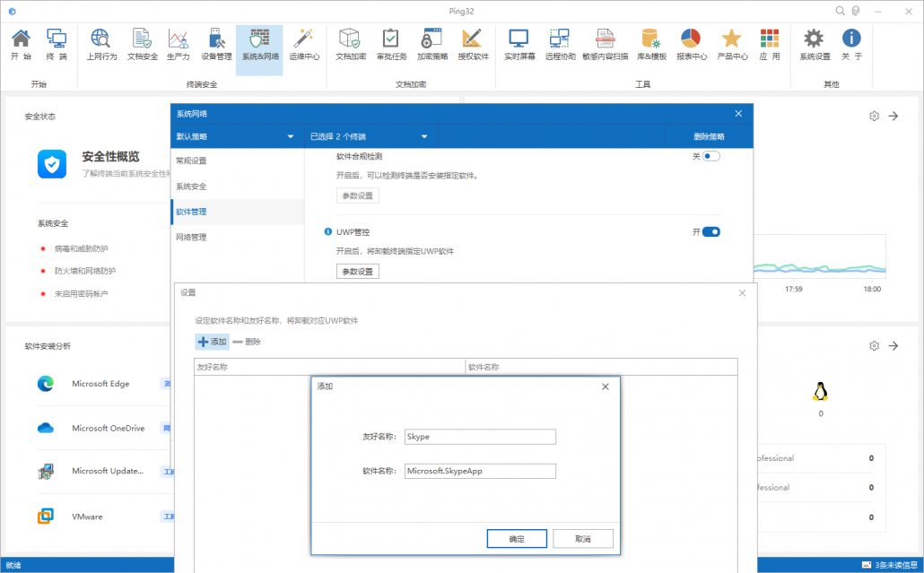Screen dimensions: 924x573
Task: Turn off the UWP管控 switch
Action: click(710, 231)
